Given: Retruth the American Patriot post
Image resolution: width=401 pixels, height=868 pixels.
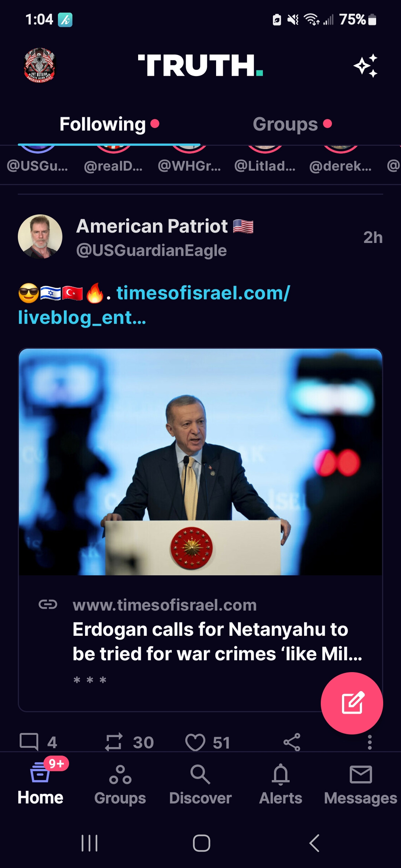Looking at the screenshot, I should [x=114, y=742].
